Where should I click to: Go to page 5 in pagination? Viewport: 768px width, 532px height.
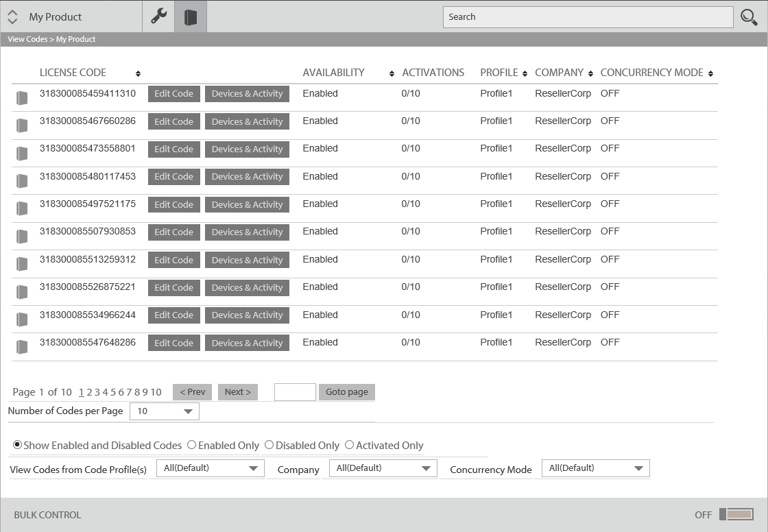point(112,392)
